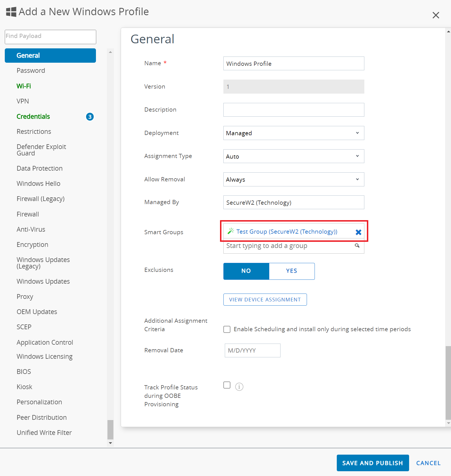Check Track Profile Status during OOBE Provisioning
The image size is (451, 476).
[x=227, y=385]
